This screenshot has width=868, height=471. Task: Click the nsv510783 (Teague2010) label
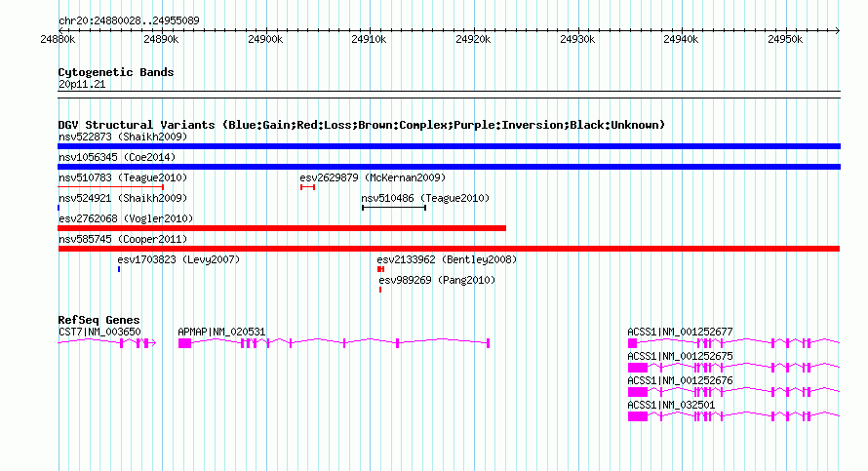(123, 177)
